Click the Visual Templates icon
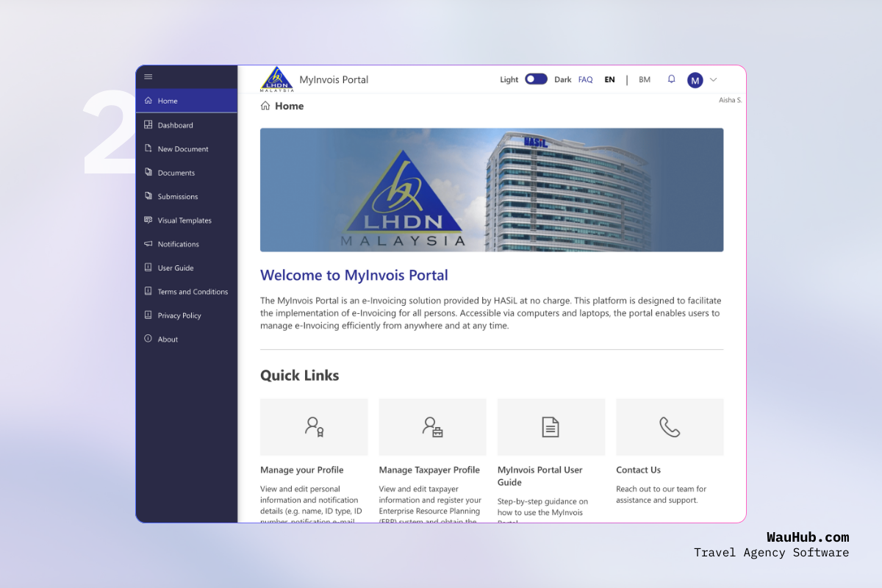Screen dimensions: 882x588 coord(148,220)
